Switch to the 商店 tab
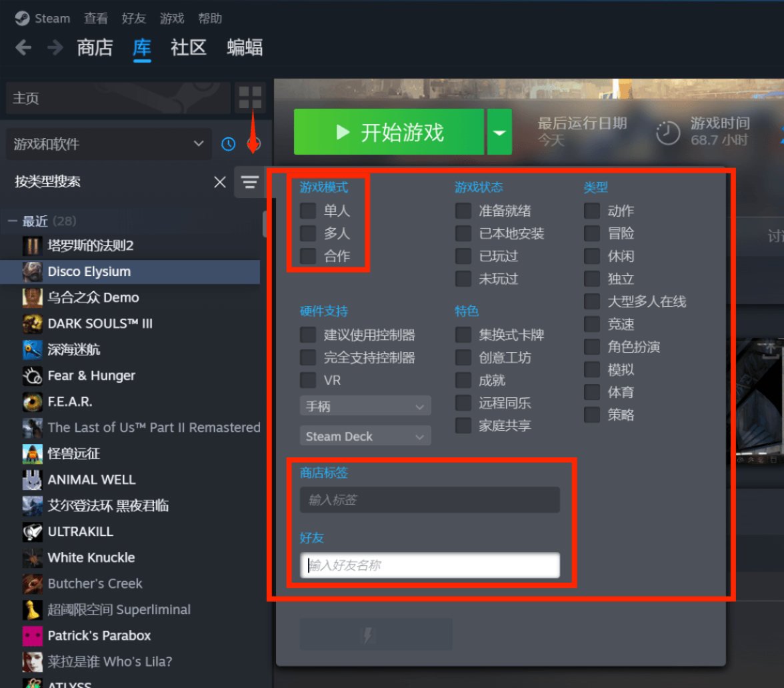784x688 pixels. click(95, 48)
